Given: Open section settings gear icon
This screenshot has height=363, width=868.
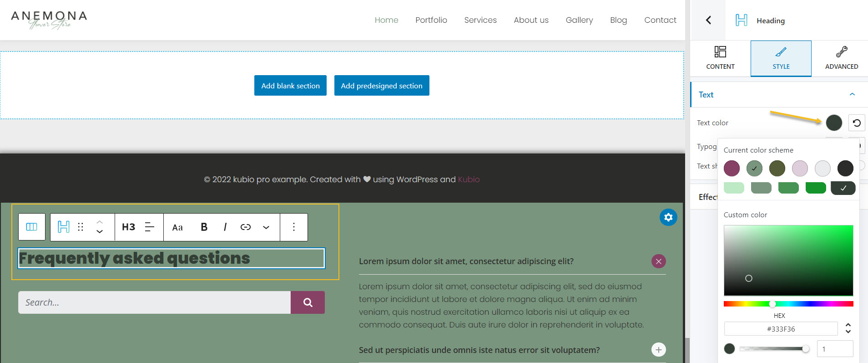Looking at the screenshot, I should tap(668, 217).
